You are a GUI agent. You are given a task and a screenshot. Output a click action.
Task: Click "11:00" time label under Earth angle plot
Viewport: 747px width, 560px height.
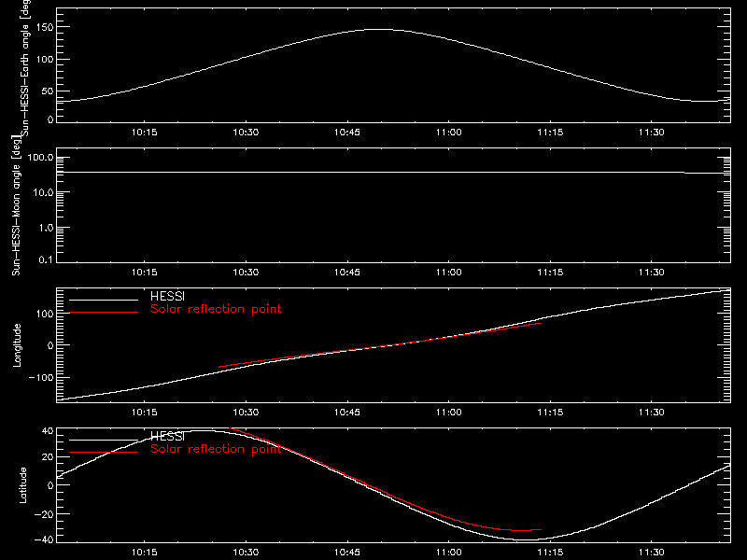(449, 133)
